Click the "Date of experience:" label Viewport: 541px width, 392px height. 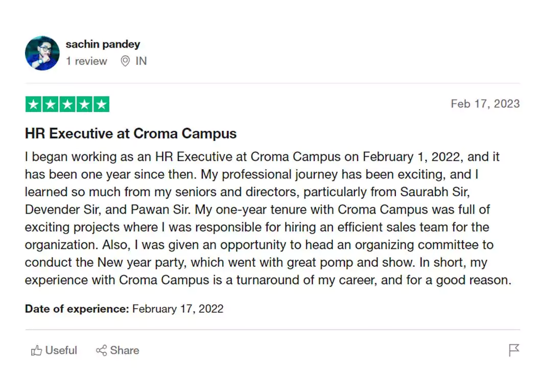click(77, 309)
